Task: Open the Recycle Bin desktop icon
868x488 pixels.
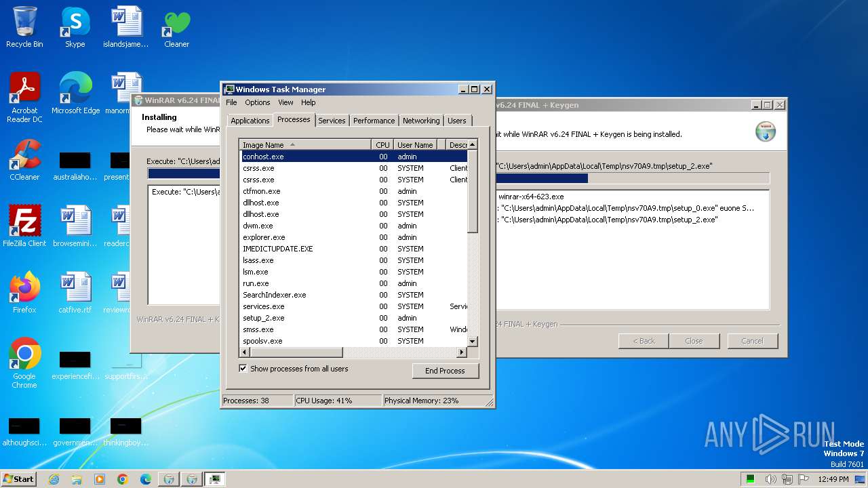Action: (24, 27)
